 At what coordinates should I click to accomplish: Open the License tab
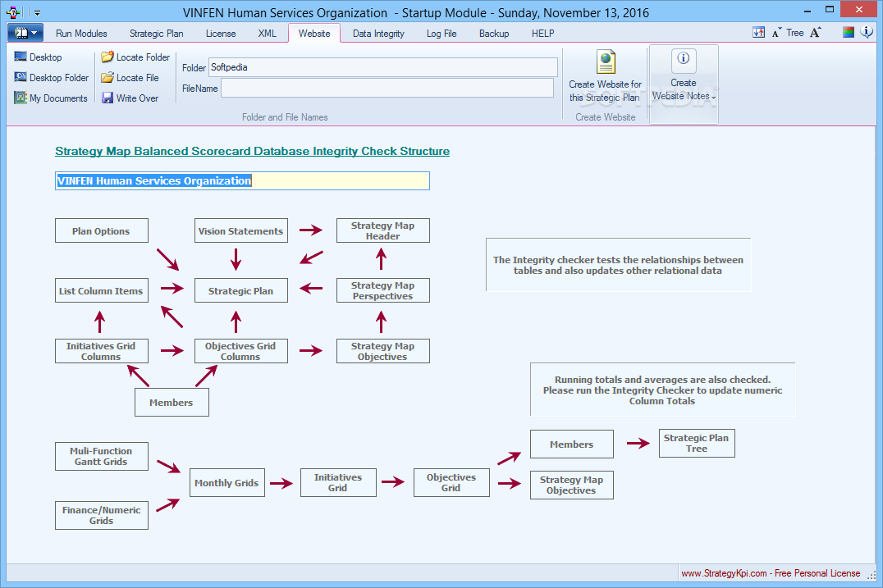click(221, 33)
